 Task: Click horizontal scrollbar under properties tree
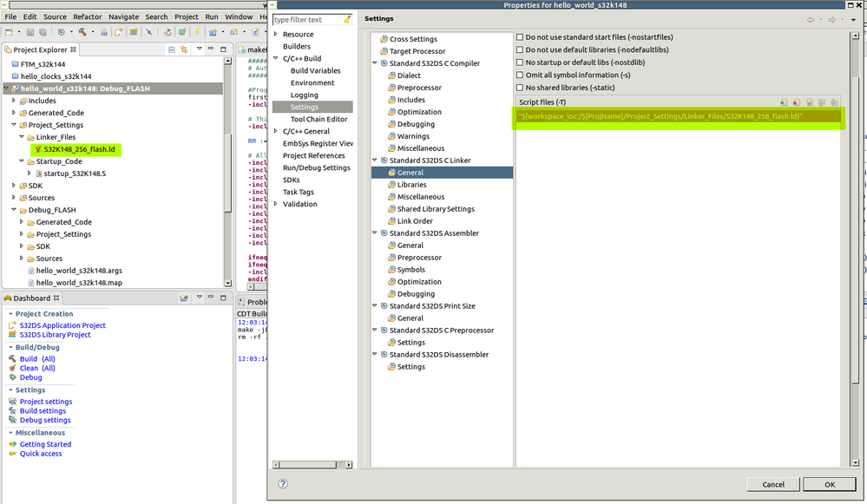coord(312,465)
